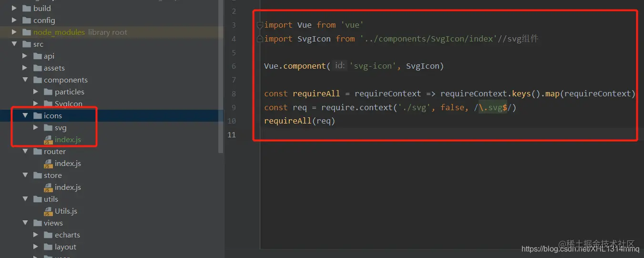Click 'requireAll(req)' on line 10
644x258 pixels.
coord(300,121)
